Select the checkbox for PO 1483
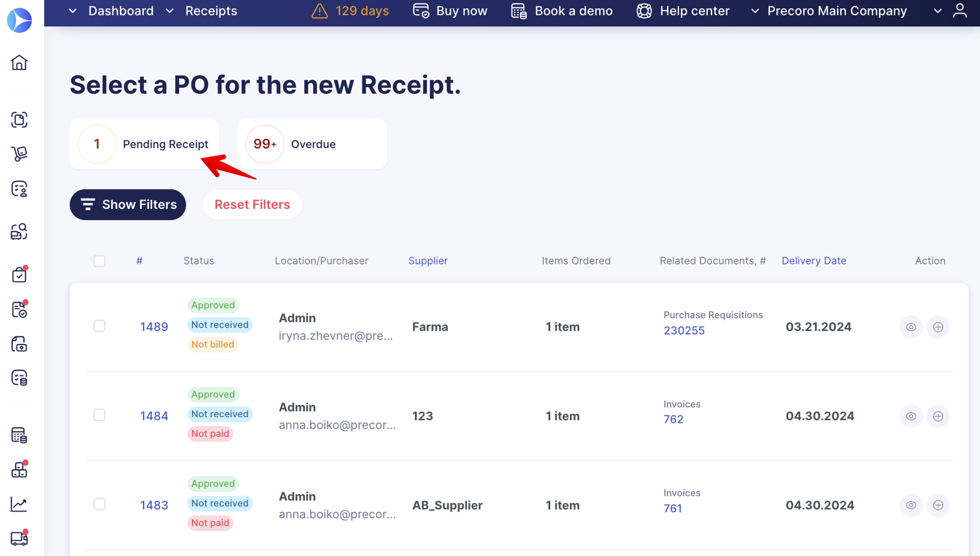This screenshot has width=980, height=556. [x=99, y=505]
